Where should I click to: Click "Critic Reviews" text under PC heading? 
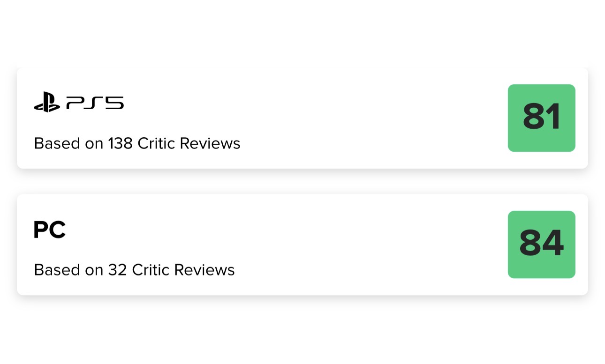click(x=183, y=270)
